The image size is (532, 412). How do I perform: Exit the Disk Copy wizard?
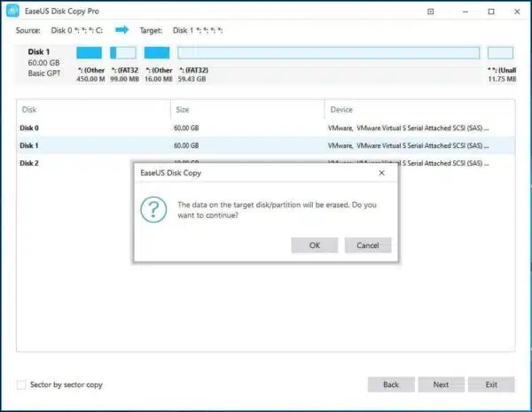(x=491, y=385)
